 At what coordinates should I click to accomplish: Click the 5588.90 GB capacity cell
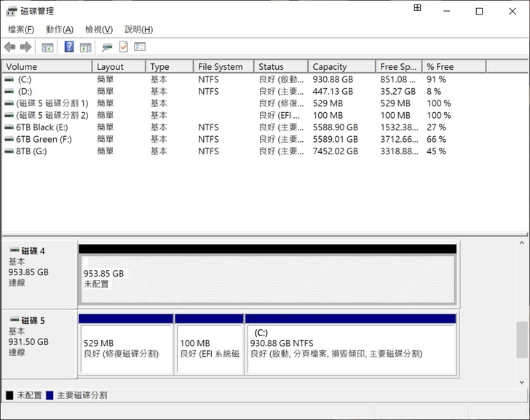pos(336,127)
